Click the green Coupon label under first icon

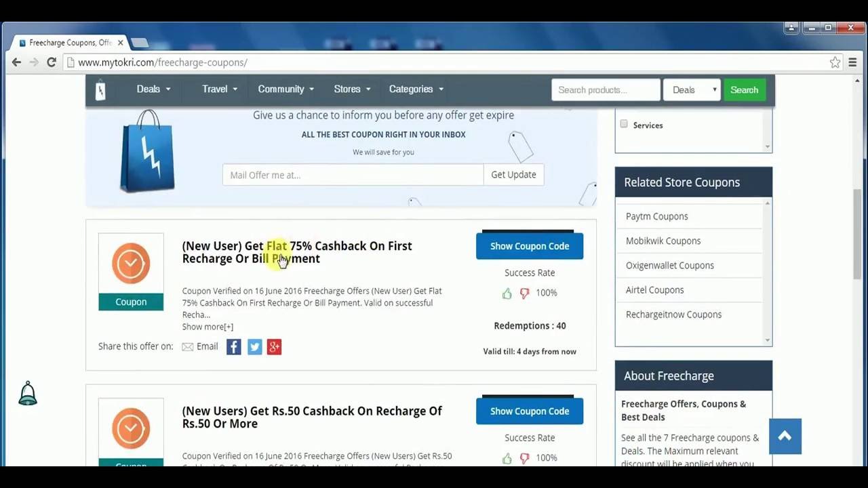point(131,302)
